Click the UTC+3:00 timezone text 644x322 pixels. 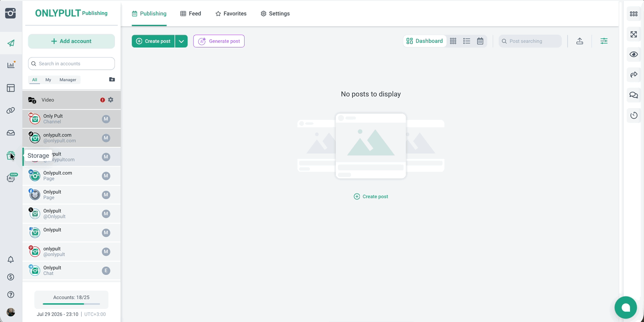pos(95,314)
